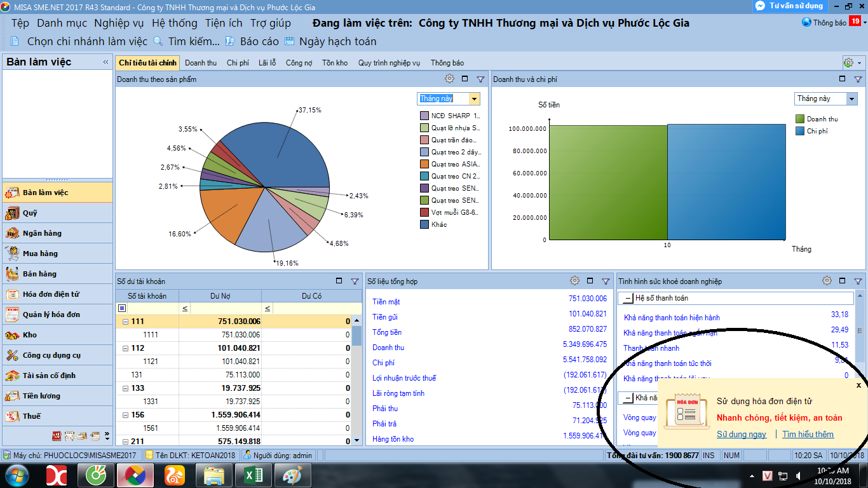Open the Thuế tax module

(57, 416)
